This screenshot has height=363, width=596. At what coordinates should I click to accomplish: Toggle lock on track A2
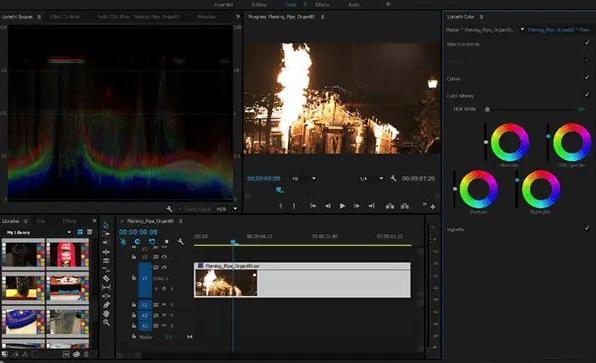[x=134, y=315]
